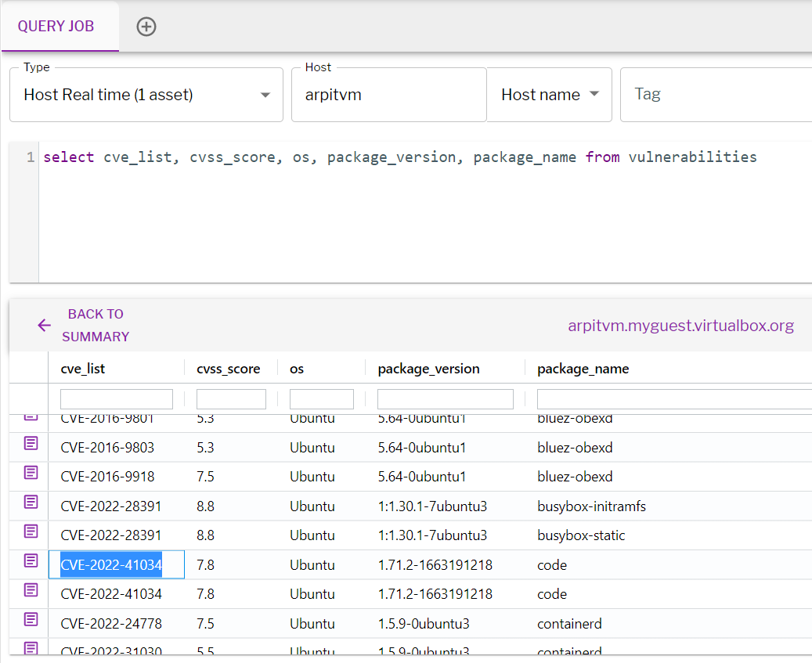Viewport: 812px width, 663px height.
Task: Open details for the CVE-2016-9918 bluez-obexd row
Action: coord(29,473)
